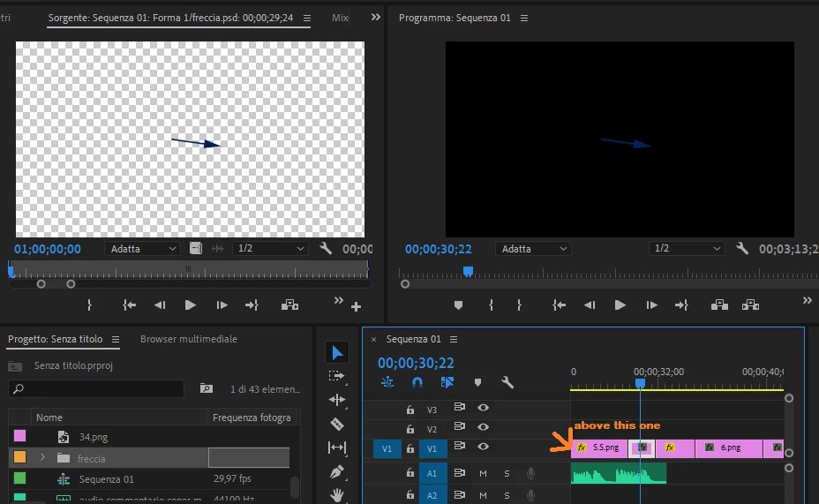The width and height of the screenshot is (819, 504).
Task: Play the Program monitor sequence
Action: click(620, 305)
